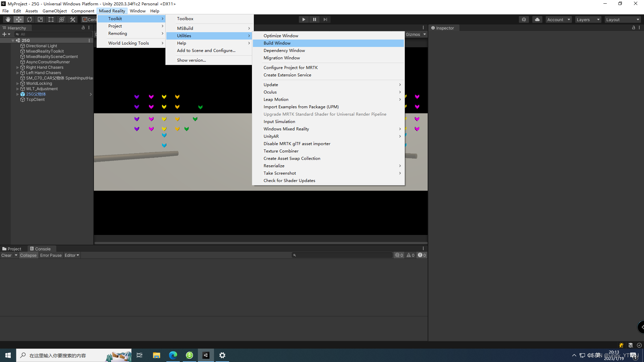The width and height of the screenshot is (644, 362).
Task: Open Remoting submenu
Action: coord(131,34)
